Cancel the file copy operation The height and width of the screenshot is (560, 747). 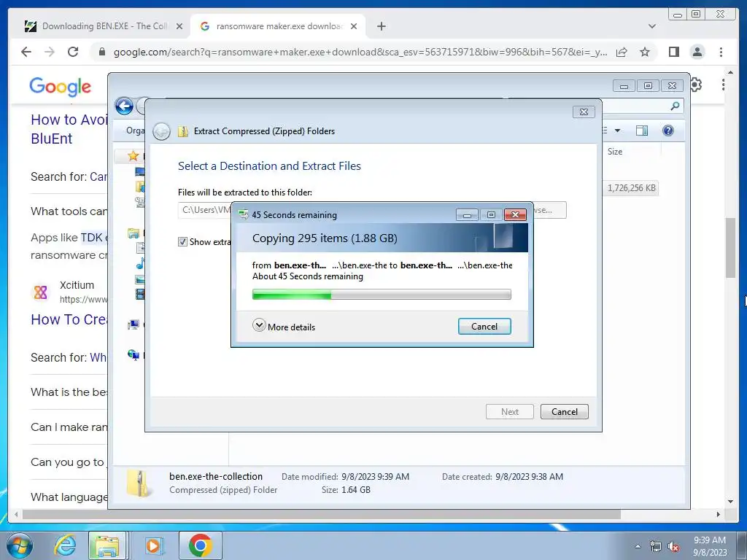point(484,326)
